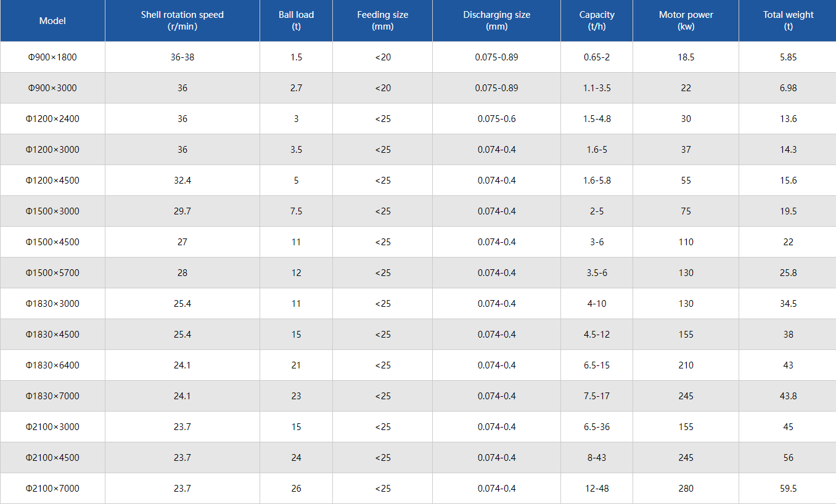This screenshot has height=504, width=836.
Task: Click the Shell rotation speed column header
Action: (182, 21)
